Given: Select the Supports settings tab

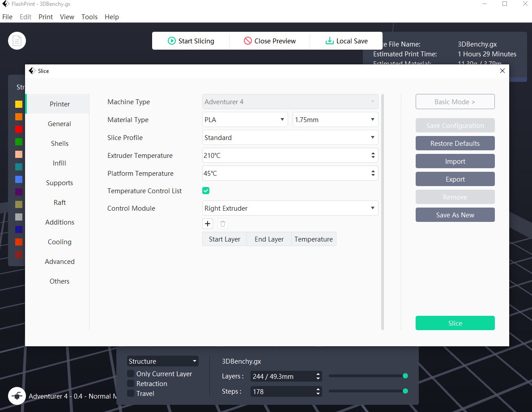Looking at the screenshot, I should (x=58, y=183).
